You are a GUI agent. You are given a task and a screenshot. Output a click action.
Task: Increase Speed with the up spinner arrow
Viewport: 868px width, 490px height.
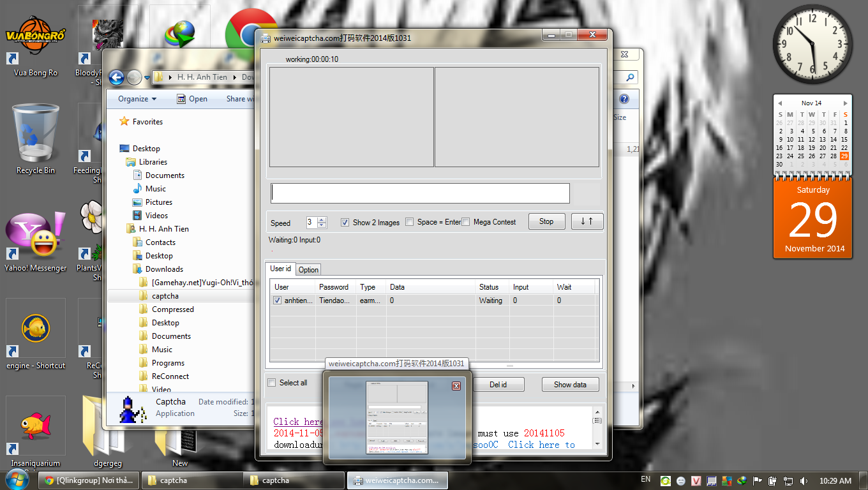pos(322,219)
